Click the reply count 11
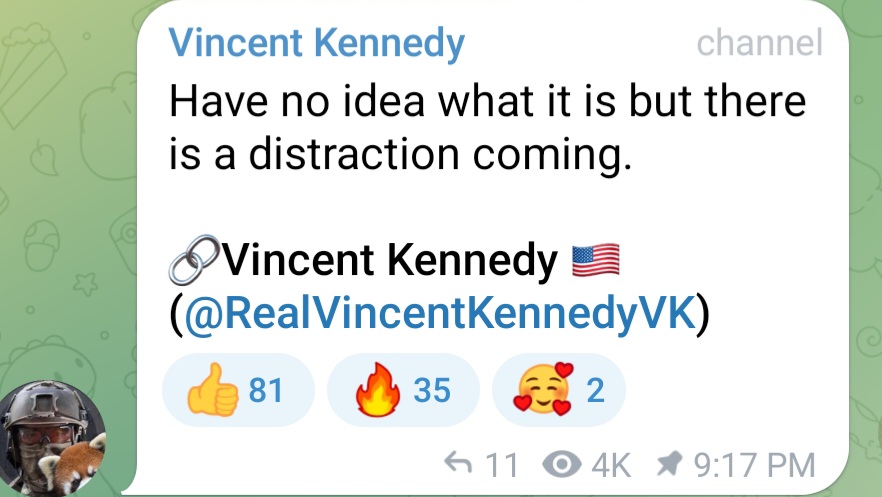The image size is (882, 497). (x=501, y=465)
